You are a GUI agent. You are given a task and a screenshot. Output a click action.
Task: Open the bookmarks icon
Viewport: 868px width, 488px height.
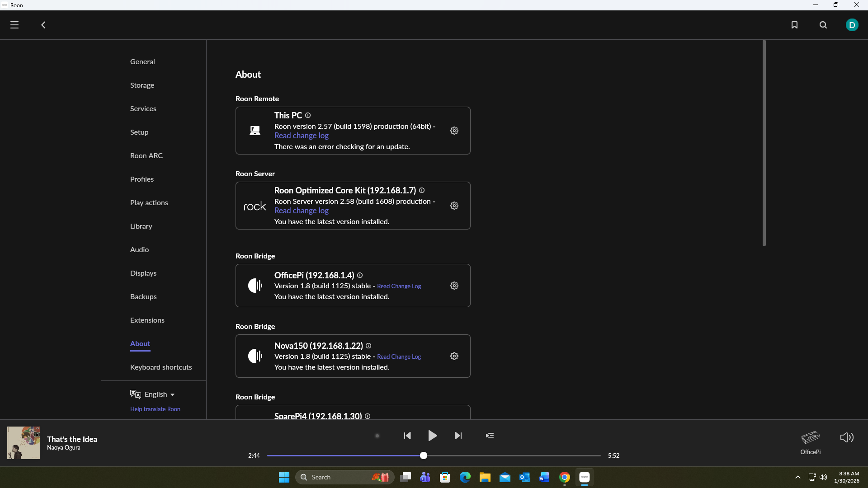pyautogui.click(x=794, y=25)
